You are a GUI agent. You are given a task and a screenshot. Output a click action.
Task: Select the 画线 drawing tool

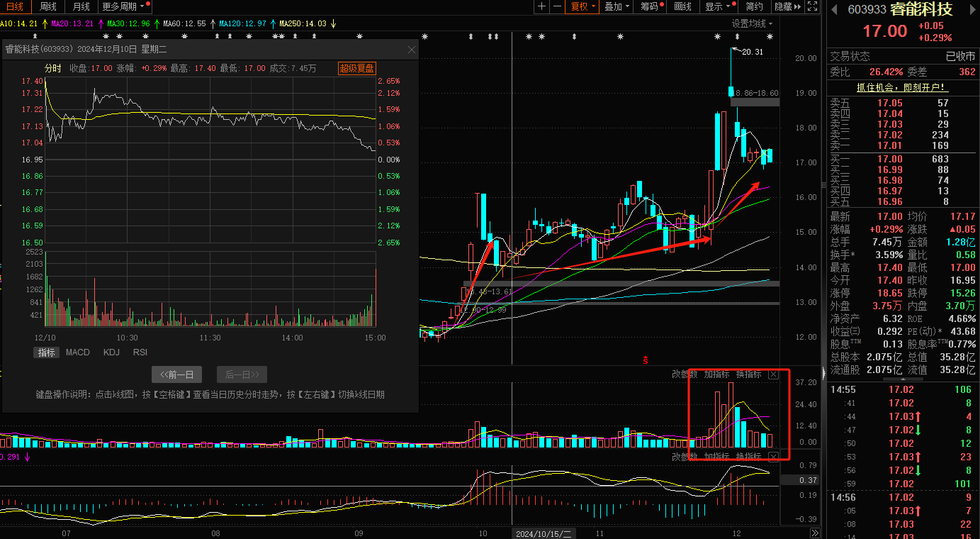pos(683,6)
